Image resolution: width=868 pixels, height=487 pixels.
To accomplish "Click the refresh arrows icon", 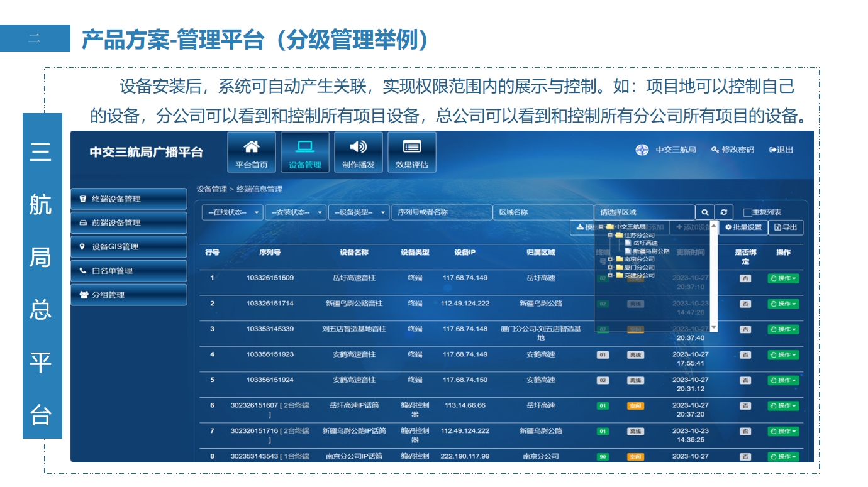I will click(724, 212).
